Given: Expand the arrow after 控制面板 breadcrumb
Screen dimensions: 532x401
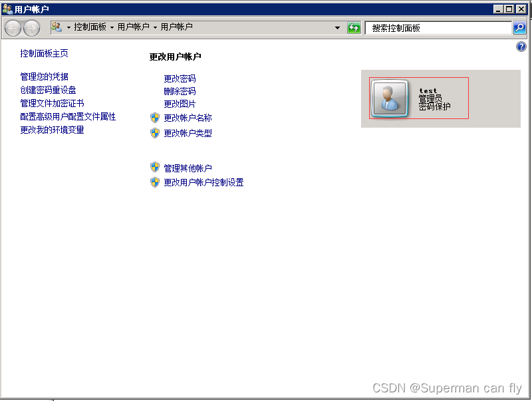Looking at the screenshot, I should (x=112, y=27).
